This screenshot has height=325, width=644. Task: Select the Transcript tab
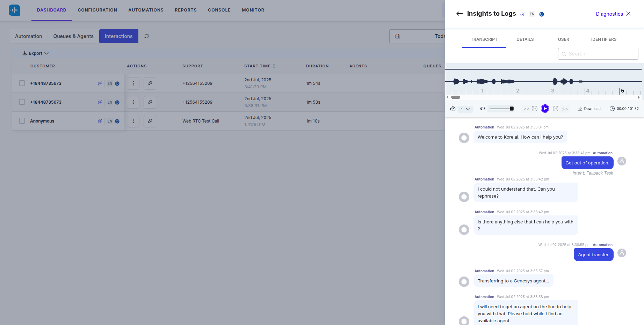pos(484,39)
